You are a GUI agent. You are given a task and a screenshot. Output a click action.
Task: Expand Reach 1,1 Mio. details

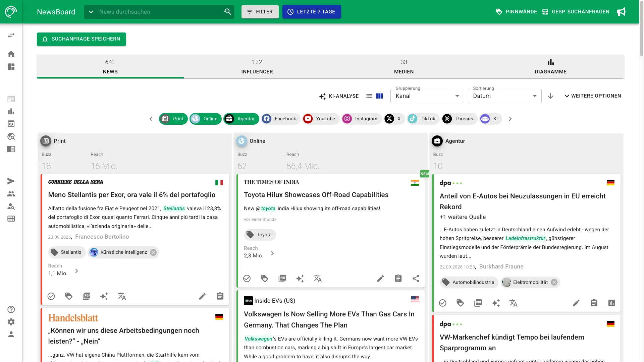[x=76, y=271]
